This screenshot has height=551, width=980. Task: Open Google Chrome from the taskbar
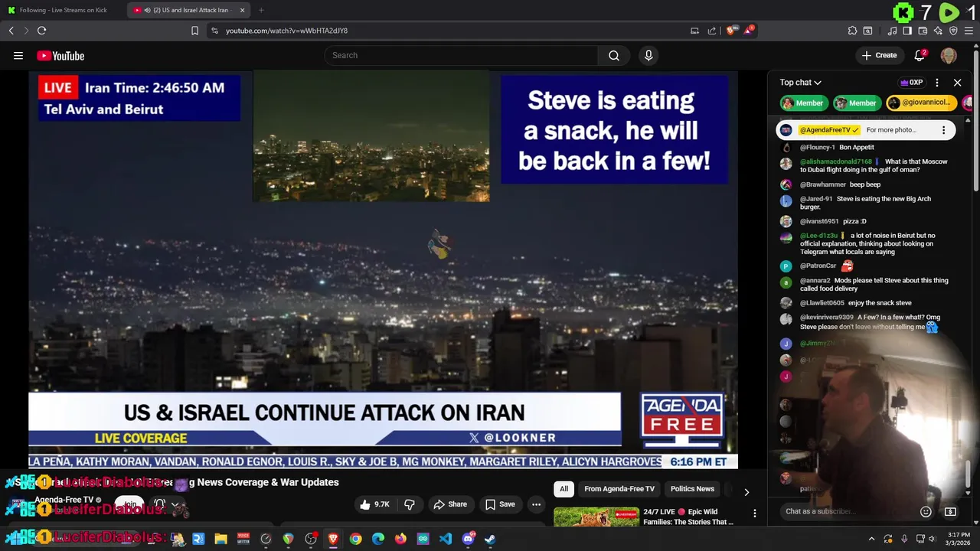tap(355, 539)
